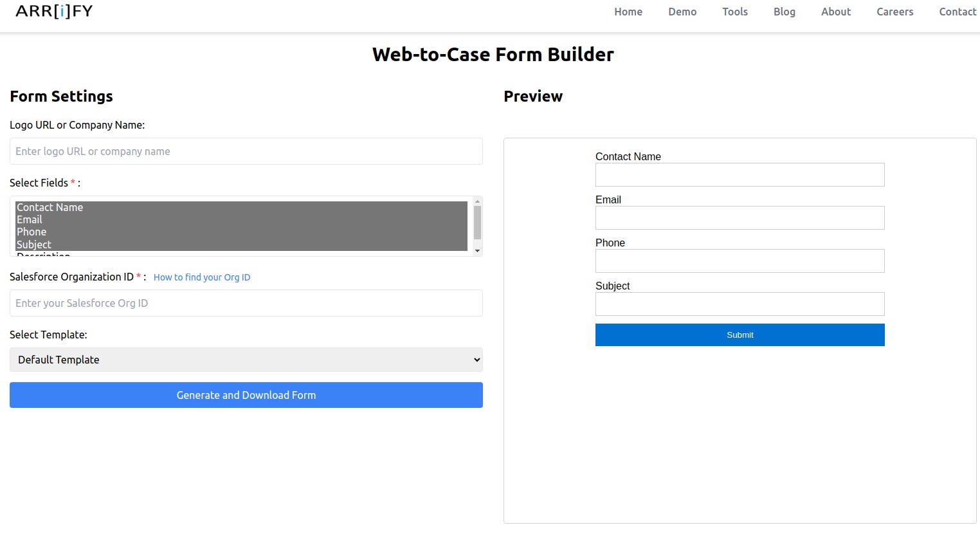
Task: Open the Blog page
Action: coord(784,12)
